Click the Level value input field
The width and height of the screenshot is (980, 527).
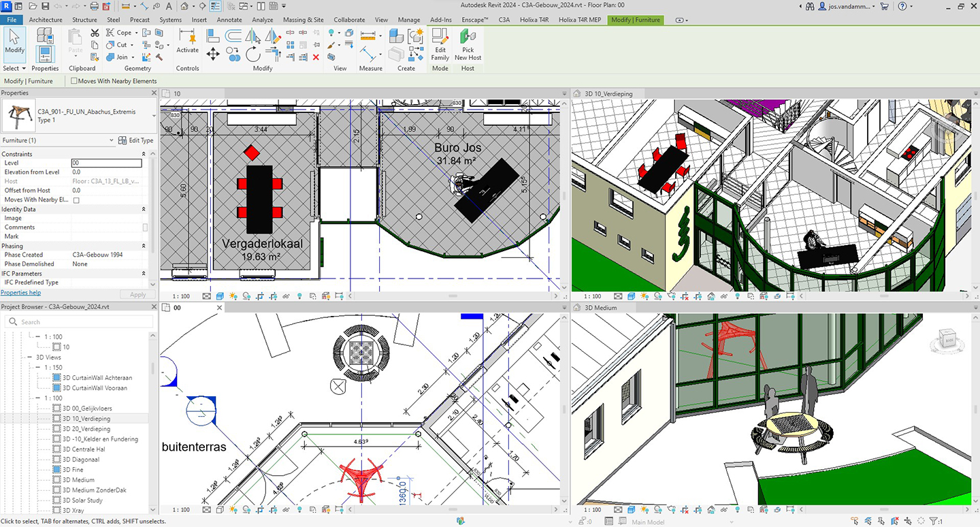click(107, 163)
